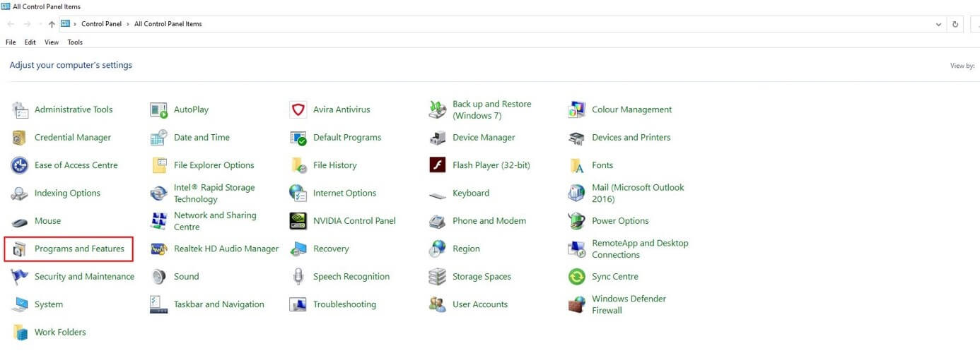Viewport: 980px width, 358px height.
Task: Click the NVIDIA Control Panel icon
Action: [298, 221]
